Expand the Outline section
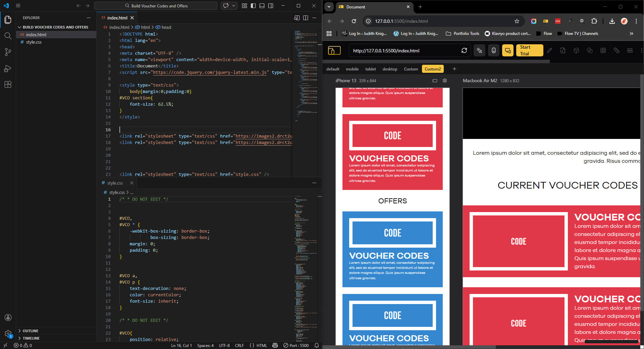 point(30,331)
